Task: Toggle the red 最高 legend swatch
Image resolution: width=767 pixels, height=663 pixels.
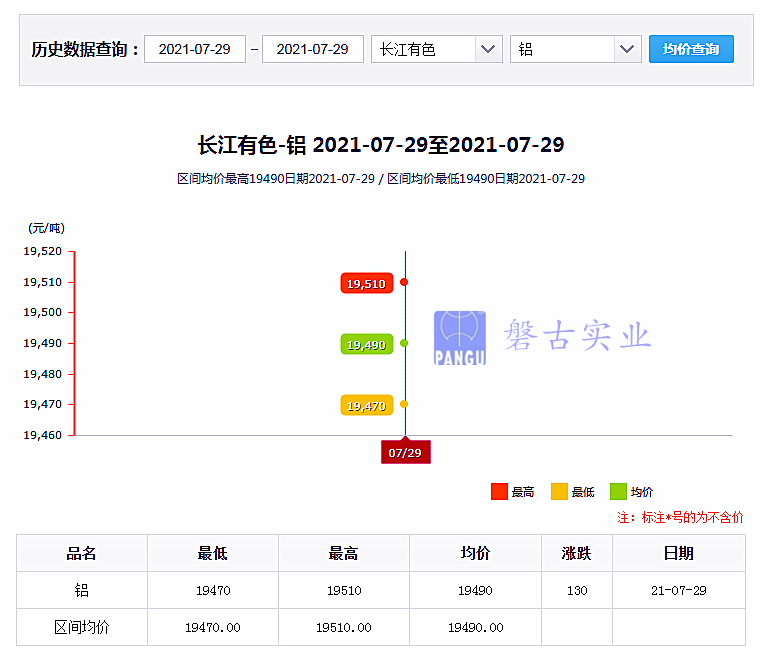Action: point(499,491)
